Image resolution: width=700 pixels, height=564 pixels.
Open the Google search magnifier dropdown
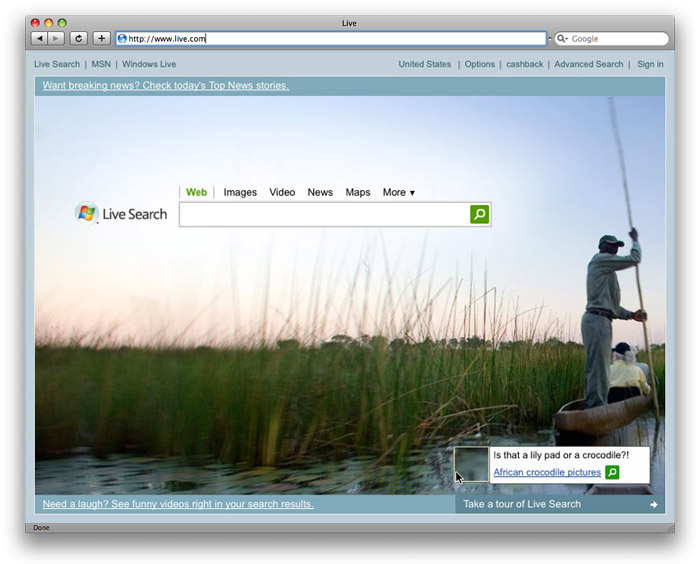pyautogui.click(x=562, y=39)
